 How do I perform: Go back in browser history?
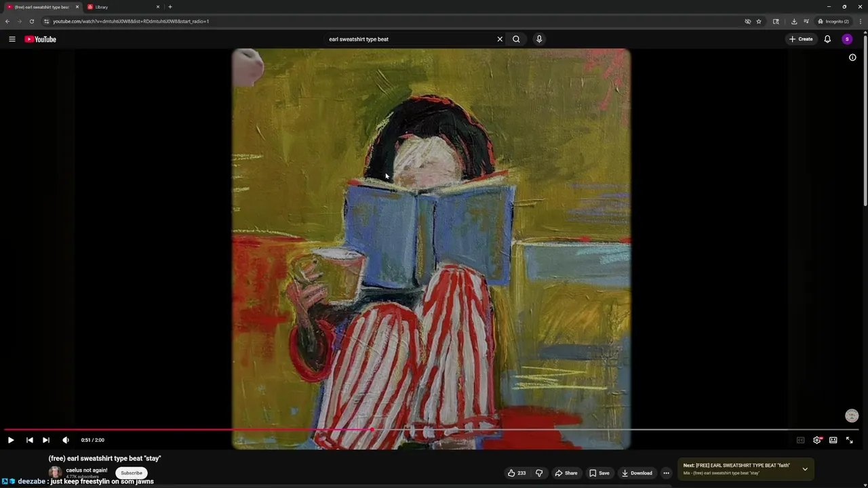[7, 21]
